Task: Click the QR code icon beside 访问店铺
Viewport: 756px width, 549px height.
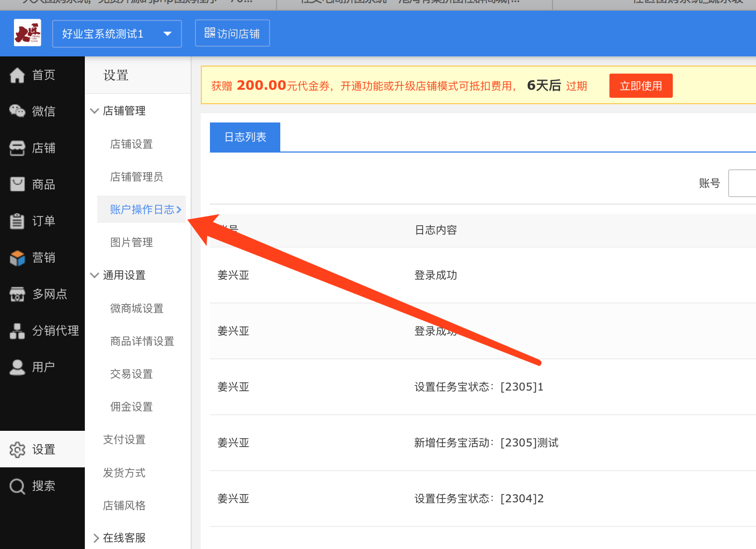Action: [x=209, y=33]
